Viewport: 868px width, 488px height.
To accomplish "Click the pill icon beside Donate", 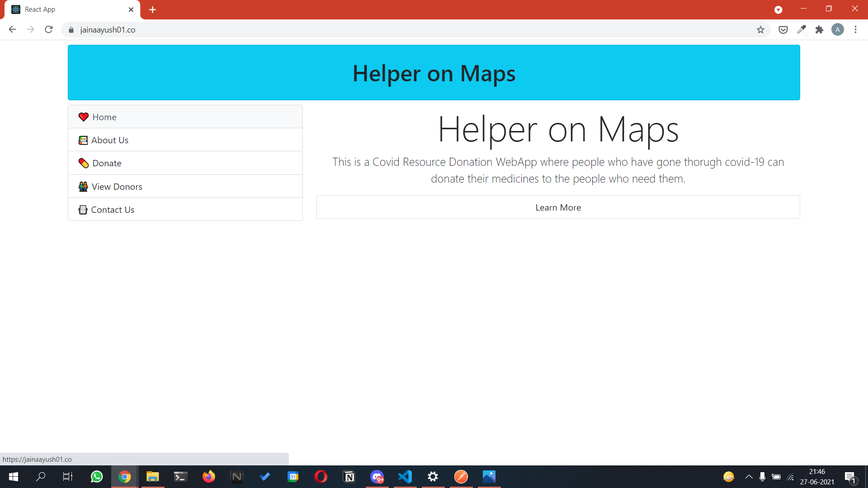I will point(83,163).
